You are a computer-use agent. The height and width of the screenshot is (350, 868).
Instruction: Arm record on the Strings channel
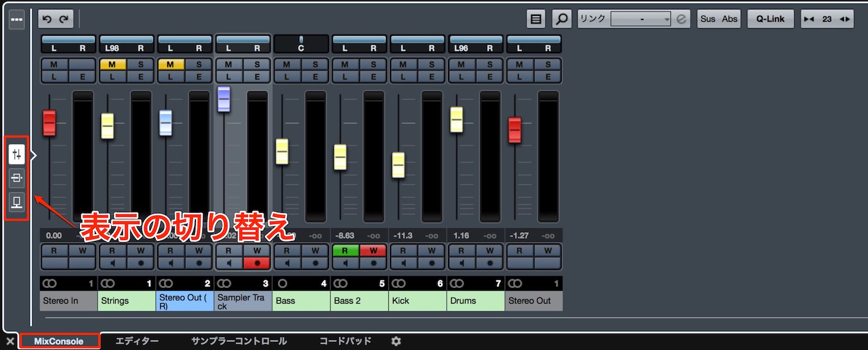click(140, 263)
